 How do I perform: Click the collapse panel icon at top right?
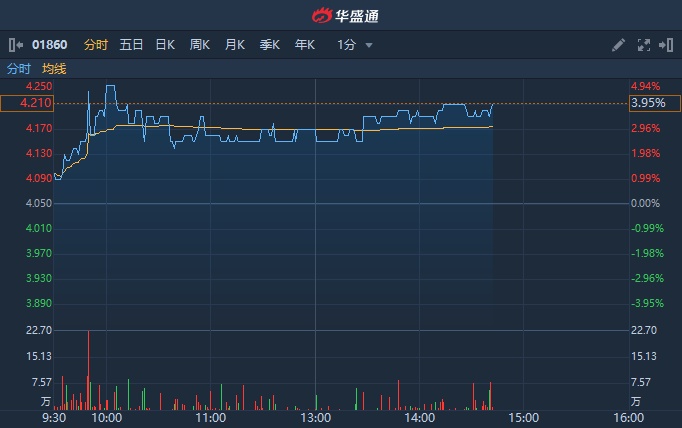[667, 45]
